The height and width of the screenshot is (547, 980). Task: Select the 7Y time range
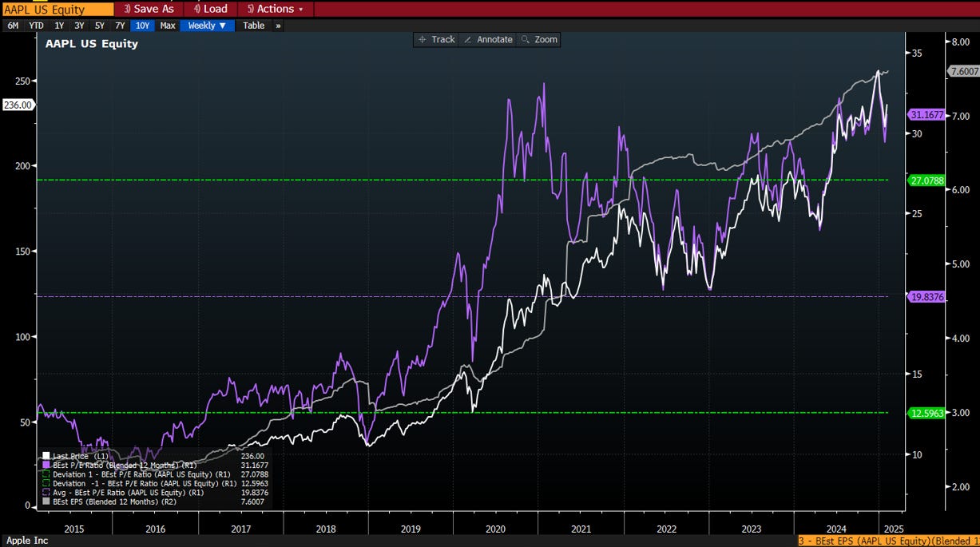click(120, 26)
